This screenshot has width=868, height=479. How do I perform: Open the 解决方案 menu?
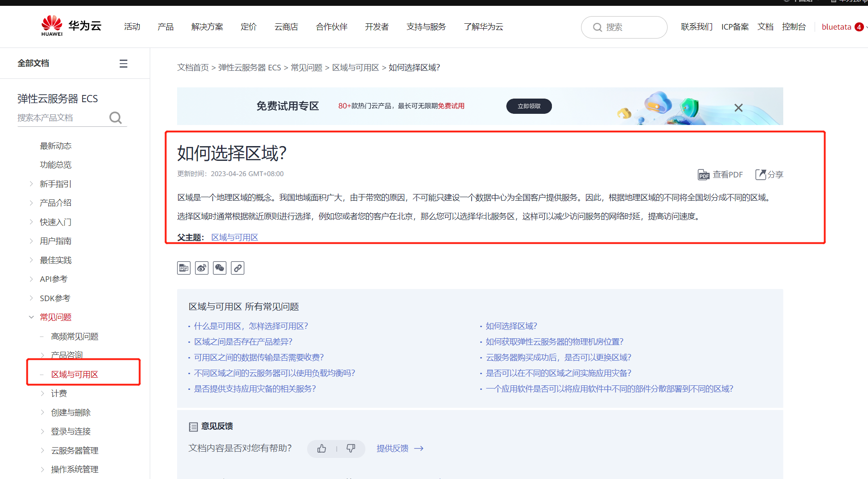[x=207, y=27]
